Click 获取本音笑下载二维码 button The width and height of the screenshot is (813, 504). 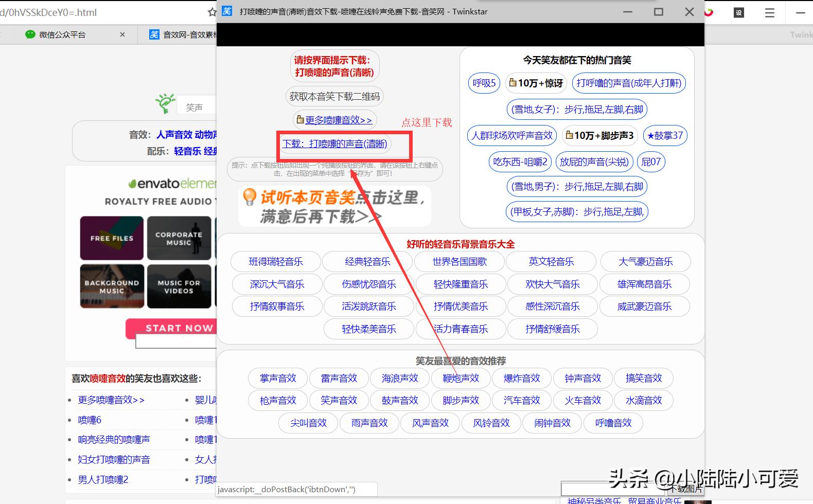point(334,96)
